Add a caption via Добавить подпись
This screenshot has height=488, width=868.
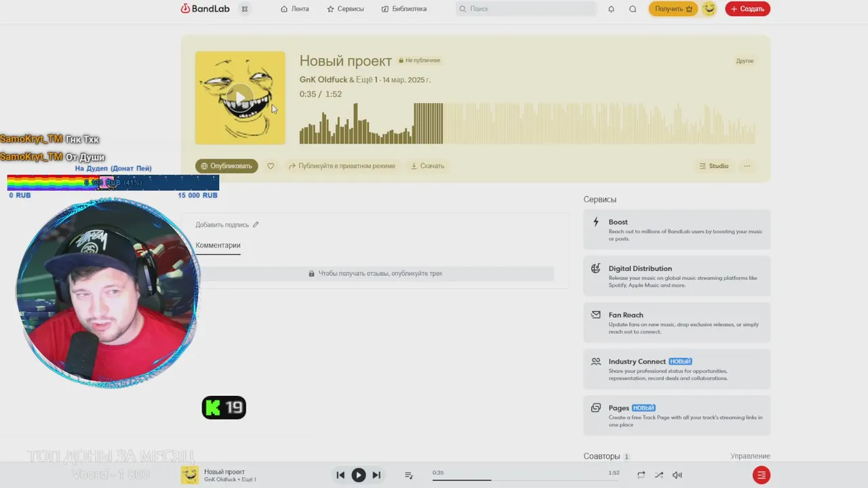(x=227, y=225)
